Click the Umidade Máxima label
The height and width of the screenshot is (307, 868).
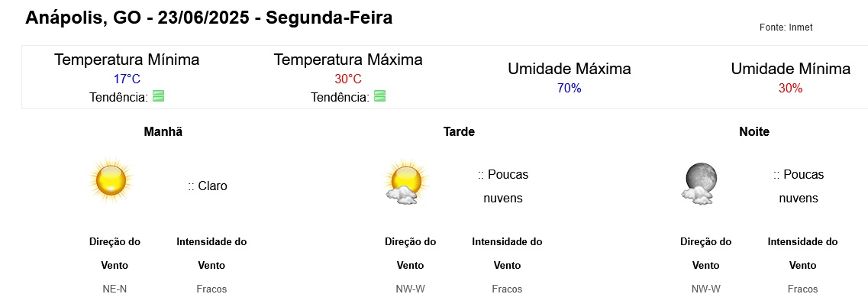569,69
